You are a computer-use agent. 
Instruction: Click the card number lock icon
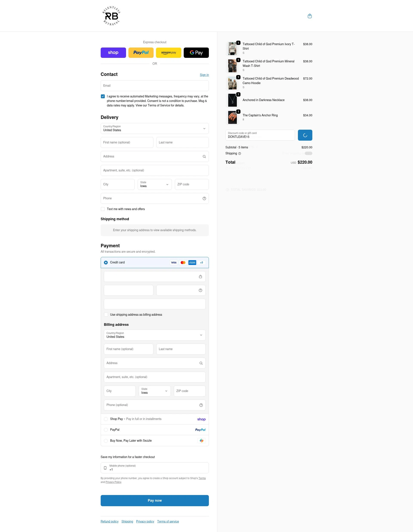pos(200,277)
